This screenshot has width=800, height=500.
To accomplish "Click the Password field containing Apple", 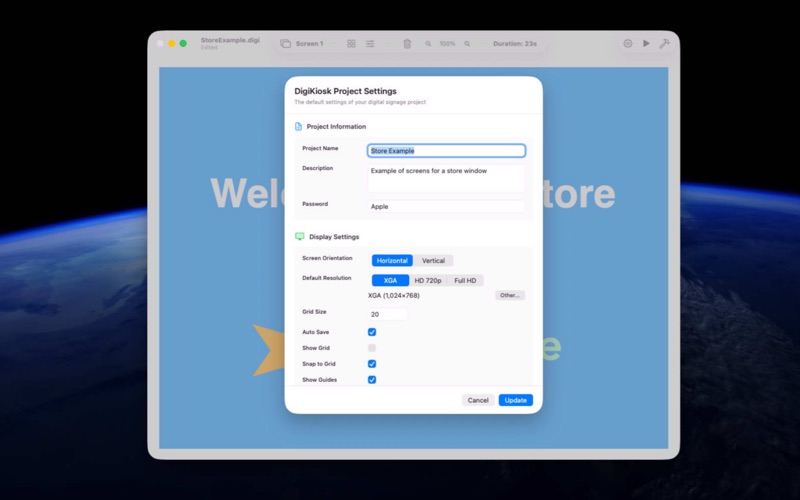I will [x=446, y=206].
